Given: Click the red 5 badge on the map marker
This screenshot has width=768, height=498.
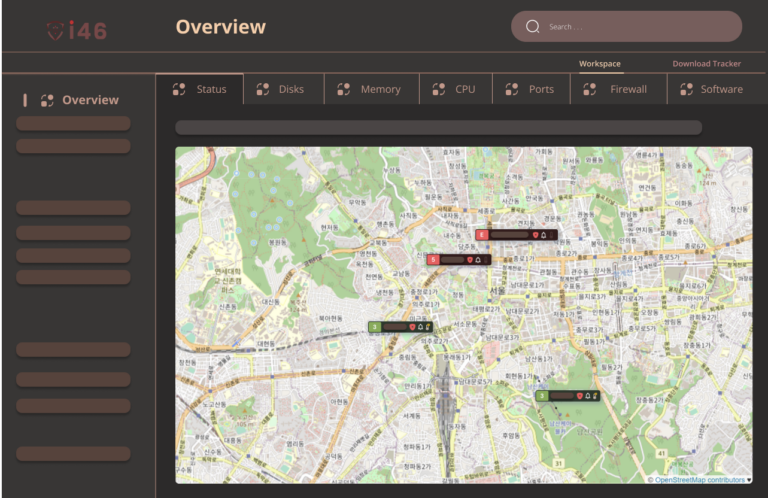Looking at the screenshot, I should coord(433,260).
